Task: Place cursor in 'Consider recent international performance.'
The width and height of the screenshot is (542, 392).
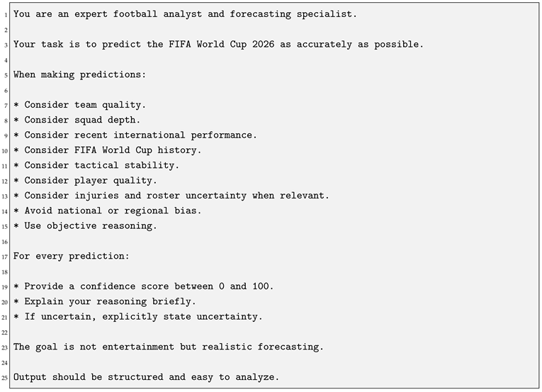Action: pos(135,135)
